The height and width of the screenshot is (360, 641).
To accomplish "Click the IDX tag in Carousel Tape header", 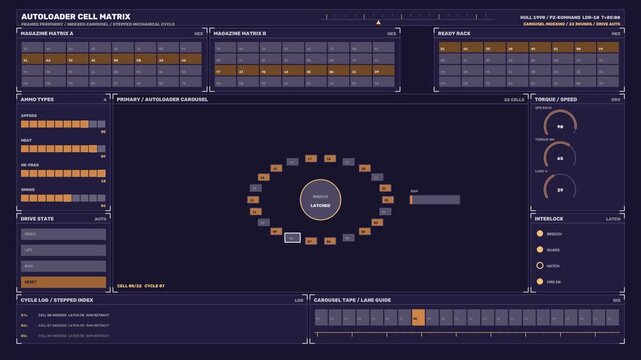I will point(616,300).
